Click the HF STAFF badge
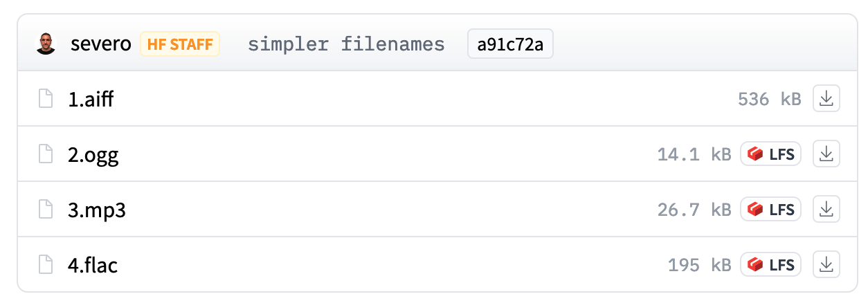868x303 pixels. [180, 45]
